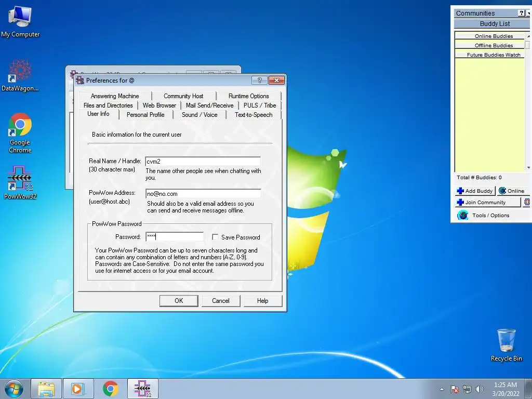Click the Show Desktop strip on the taskbar
The image size is (532, 399).
pyautogui.click(x=528, y=389)
